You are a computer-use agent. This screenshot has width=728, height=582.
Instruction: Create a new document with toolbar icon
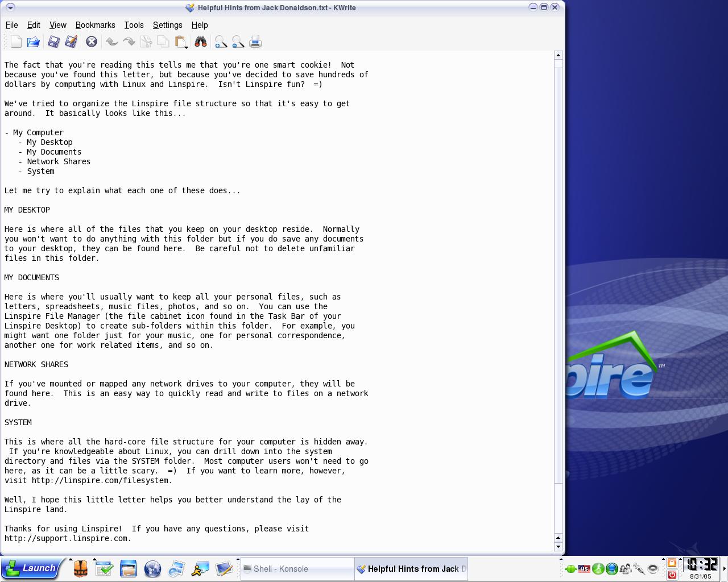16,41
